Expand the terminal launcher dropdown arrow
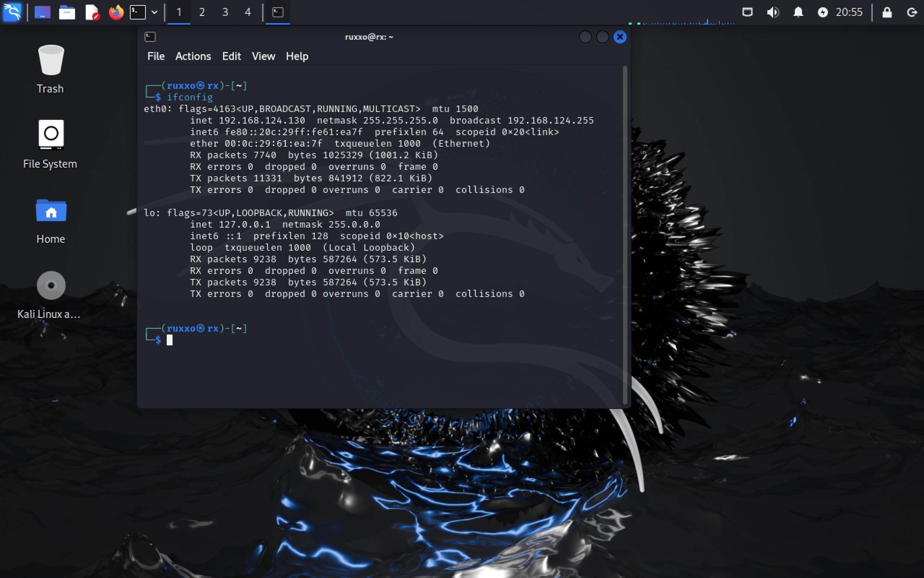Viewport: 924px width, 578px height. 154,12
